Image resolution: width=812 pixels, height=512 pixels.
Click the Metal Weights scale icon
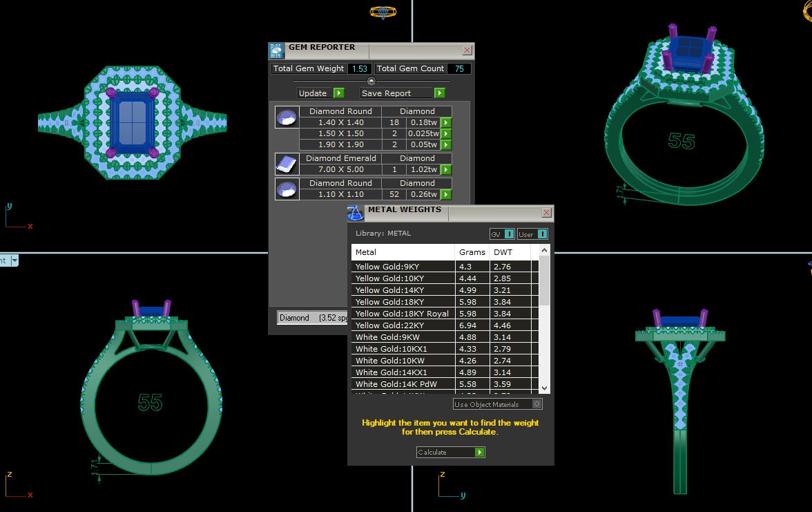355,213
